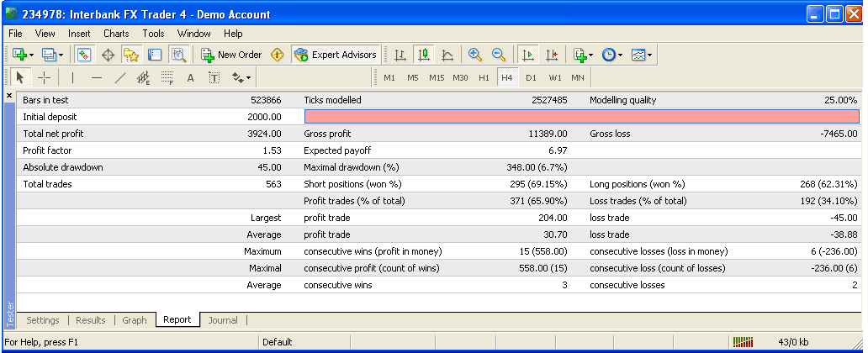This screenshot has height=353, width=868.
Task: Click the New Order button
Action: coord(231,55)
